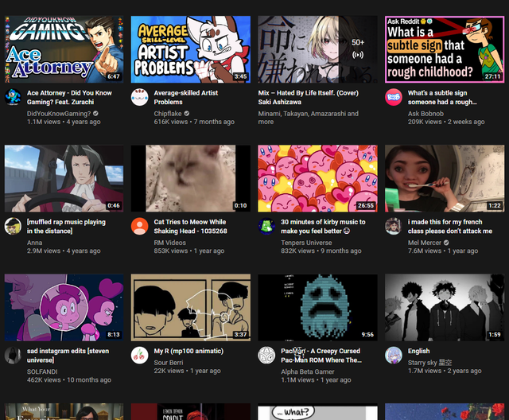
Task: Visit Mel Mercer channel name link
Action: pyautogui.click(x=425, y=243)
